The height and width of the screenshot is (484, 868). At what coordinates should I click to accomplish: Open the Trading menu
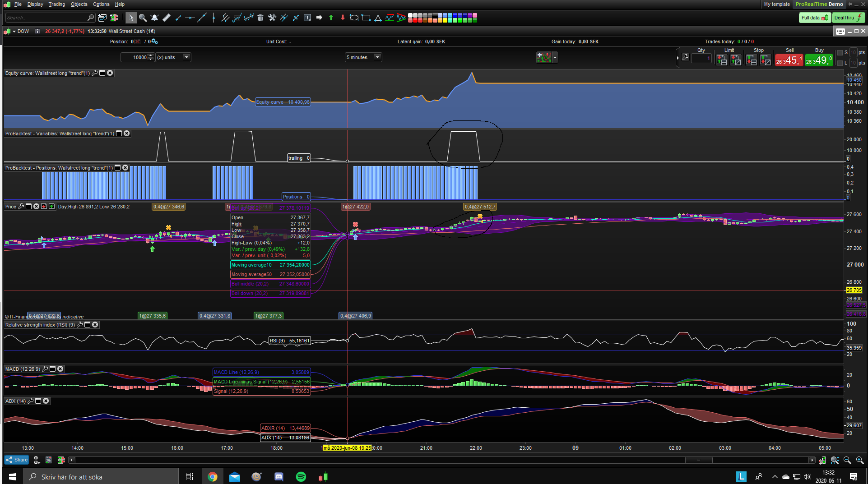click(x=56, y=4)
